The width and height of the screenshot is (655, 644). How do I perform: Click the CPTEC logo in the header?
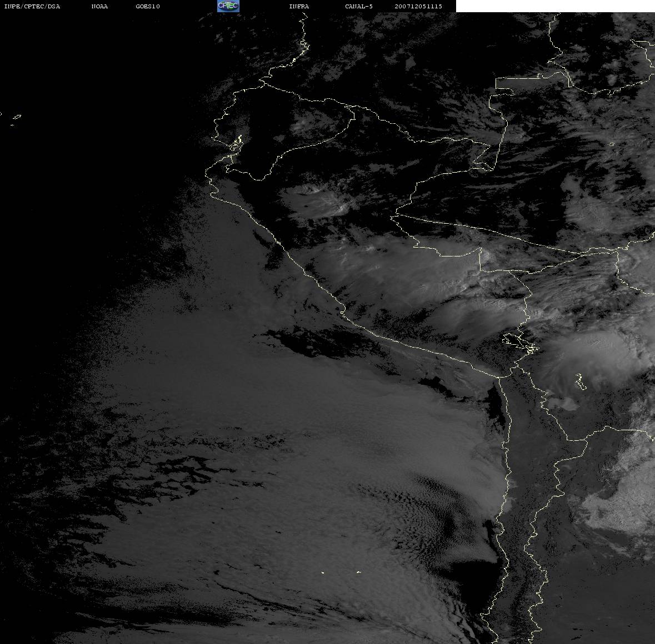click(x=228, y=6)
